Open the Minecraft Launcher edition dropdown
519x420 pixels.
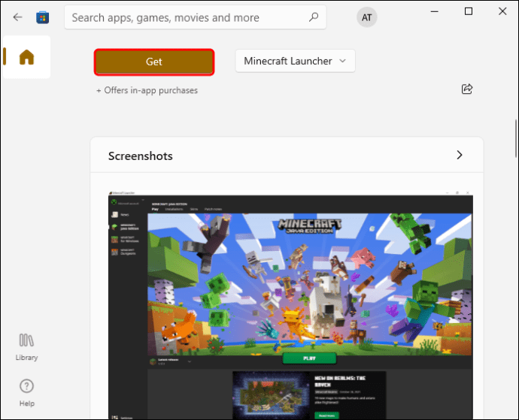click(296, 61)
